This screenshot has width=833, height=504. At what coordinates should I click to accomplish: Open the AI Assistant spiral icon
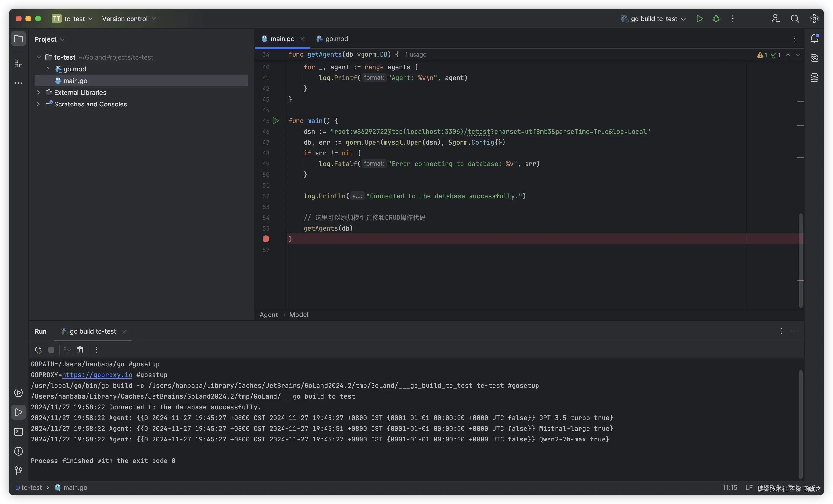[814, 58]
